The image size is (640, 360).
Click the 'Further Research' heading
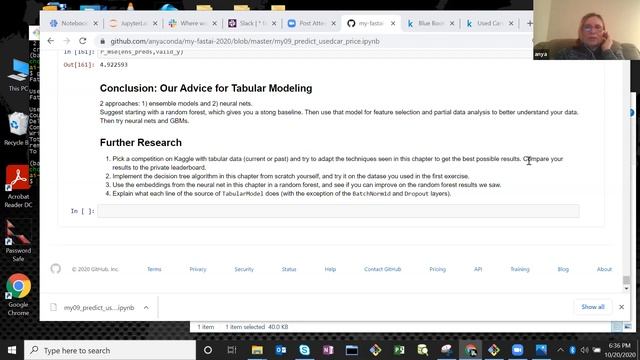pyautogui.click(x=141, y=142)
